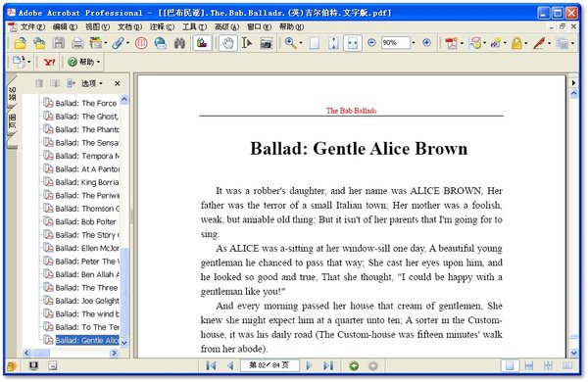Image resolution: width=588 pixels, height=382 pixels.
Task: Switch to Continuous page layout
Action: click(529, 365)
